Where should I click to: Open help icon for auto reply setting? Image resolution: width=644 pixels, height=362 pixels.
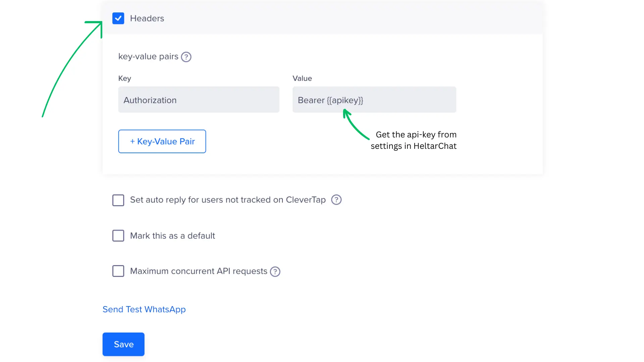[336, 200]
